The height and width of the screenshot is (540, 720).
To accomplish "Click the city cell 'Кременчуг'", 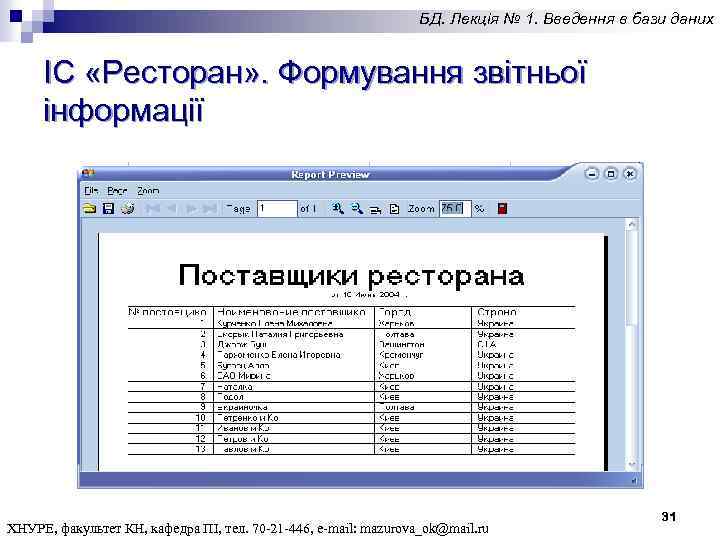I will [x=401, y=355].
